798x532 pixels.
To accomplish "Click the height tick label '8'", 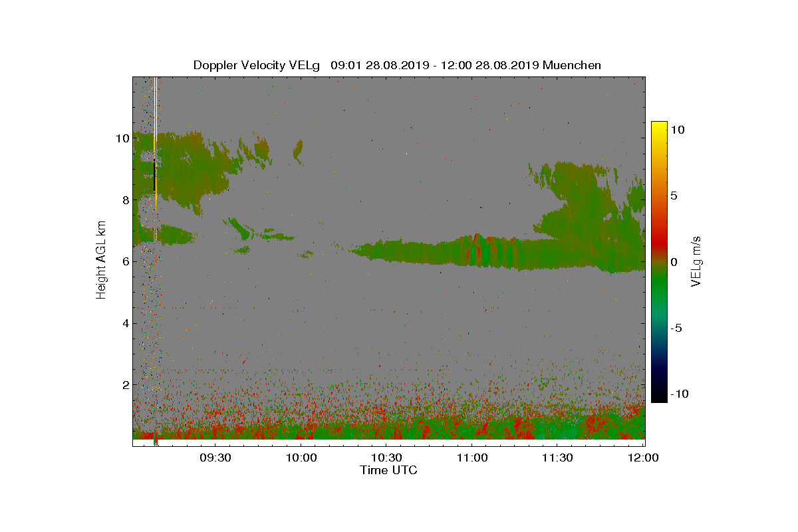I will click(126, 200).
